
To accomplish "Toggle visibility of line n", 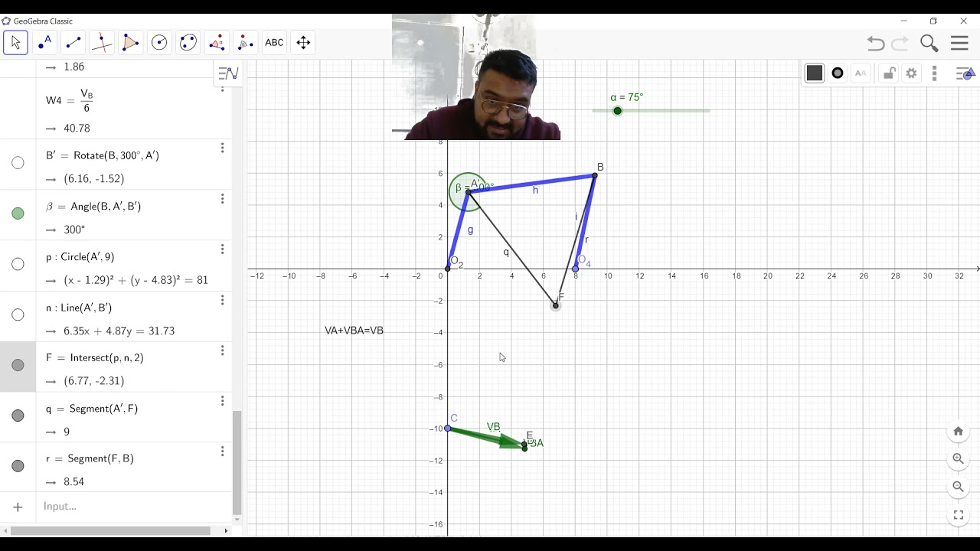I will point(18,315).
